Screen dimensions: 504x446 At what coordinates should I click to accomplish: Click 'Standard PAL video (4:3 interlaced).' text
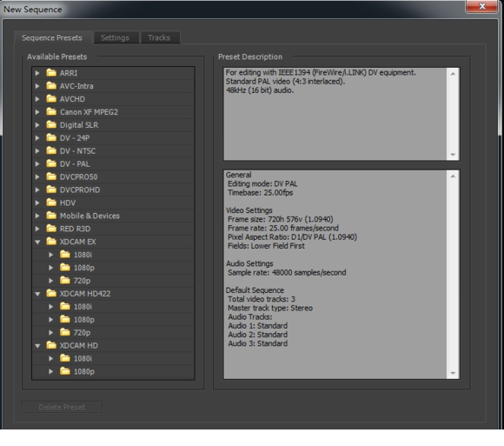[285, 82]
